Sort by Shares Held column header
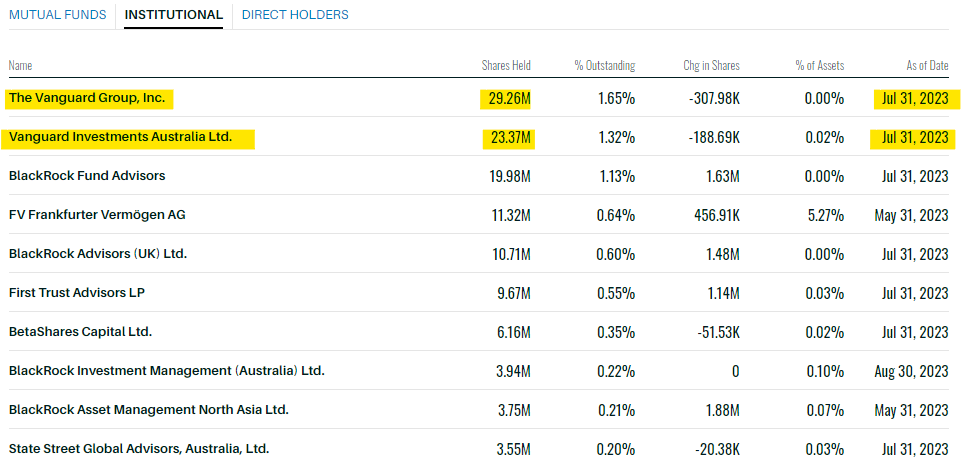Image resolution: width=972 pixels, height=467 pixels. click(506, 65)
